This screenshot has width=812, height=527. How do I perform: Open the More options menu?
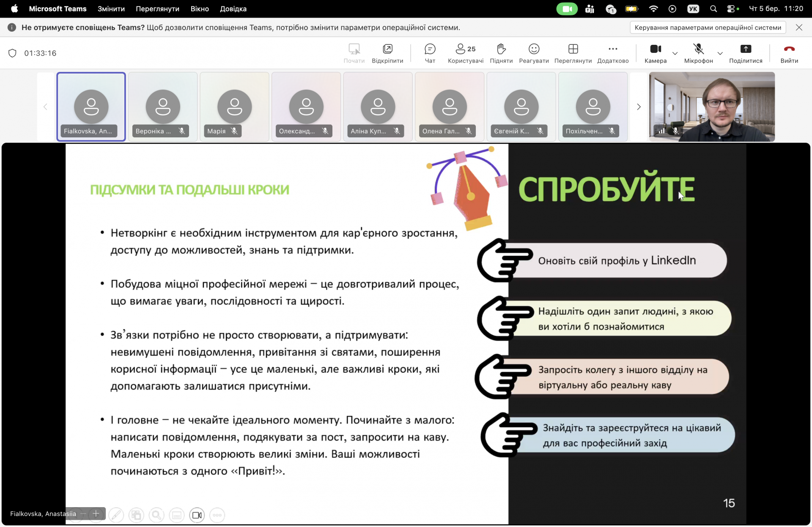(x=612, y=53)
